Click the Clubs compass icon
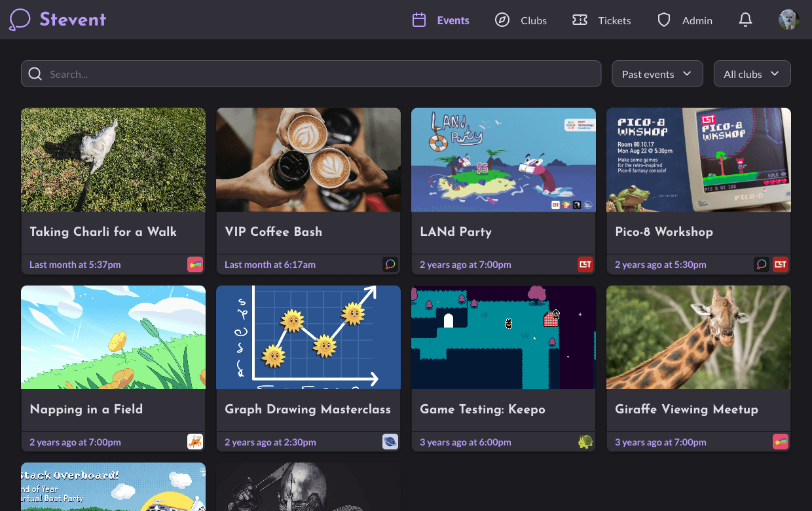The width and height of the screenshot is (812, 511). click(502, 20)
